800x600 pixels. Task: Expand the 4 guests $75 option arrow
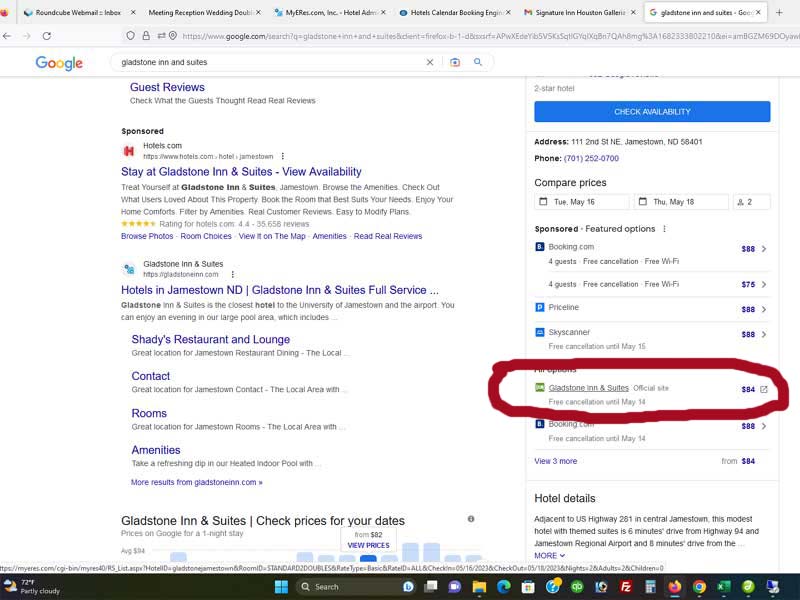(x=764, y=285)
